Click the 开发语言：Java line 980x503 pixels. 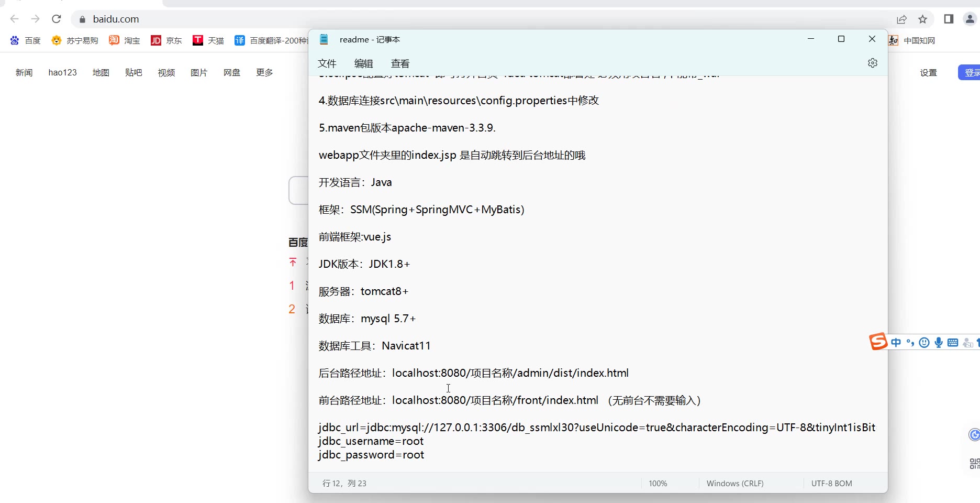pyautogui.click(x=355, y=182)
